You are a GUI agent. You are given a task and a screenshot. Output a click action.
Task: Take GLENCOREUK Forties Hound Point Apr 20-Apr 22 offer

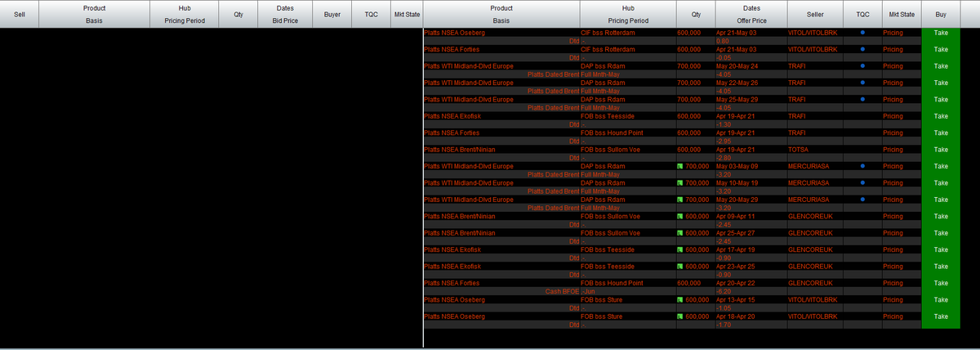(x=941, y=283)
